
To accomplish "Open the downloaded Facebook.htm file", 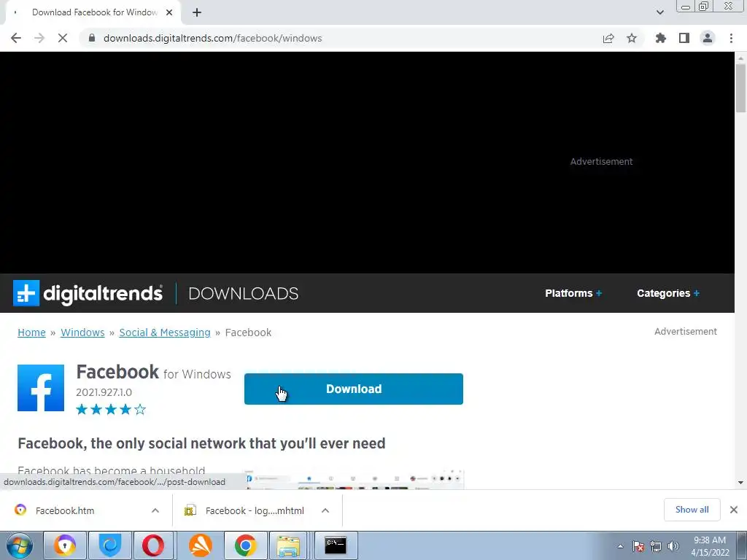I will click(65, 510).
